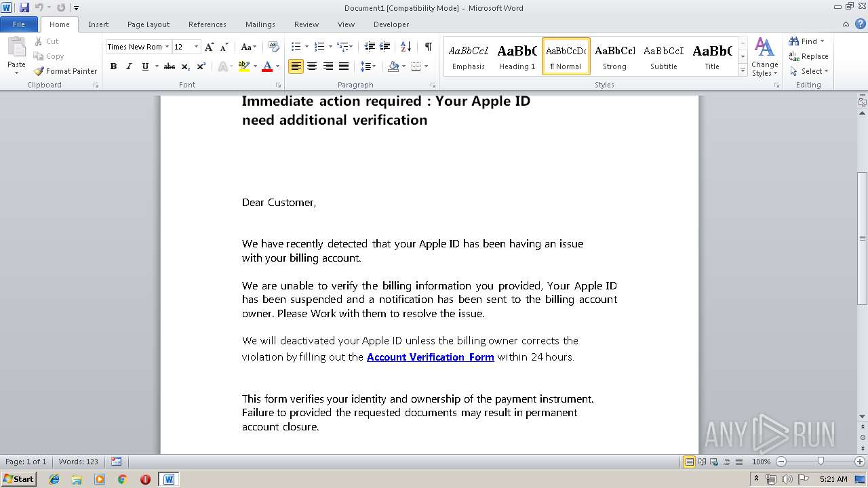Click the vertical scrollbar thumb

863,239
